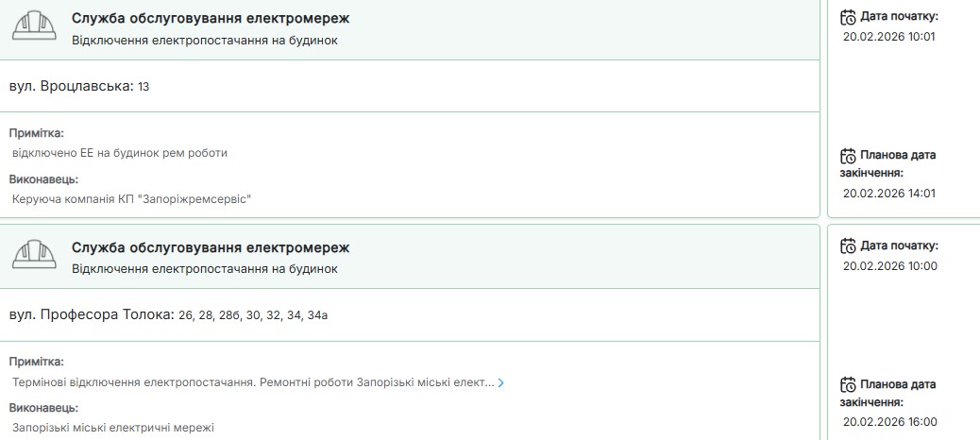Click the calendar icon beside start date 10:01
This screenshot has height=440, width=980.
[848, 17]
